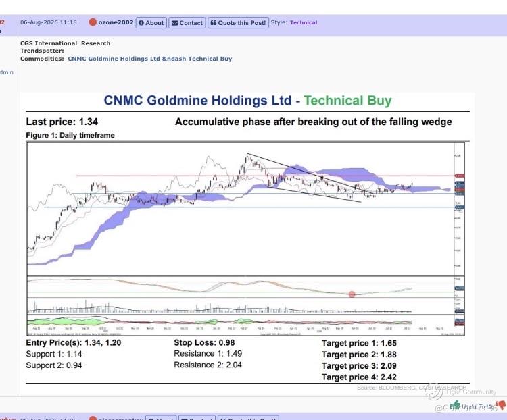Click the post timestamp 06-Aug-2026 11:18
Viewport: 507px width, 420px height.
click(49, 22)
